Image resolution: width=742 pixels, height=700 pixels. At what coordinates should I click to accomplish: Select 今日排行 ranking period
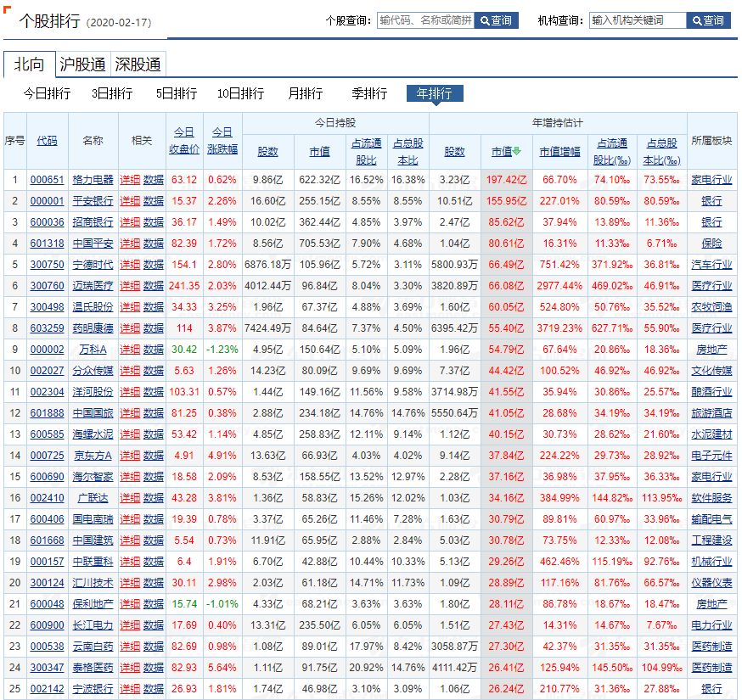(x=48, y=93)
